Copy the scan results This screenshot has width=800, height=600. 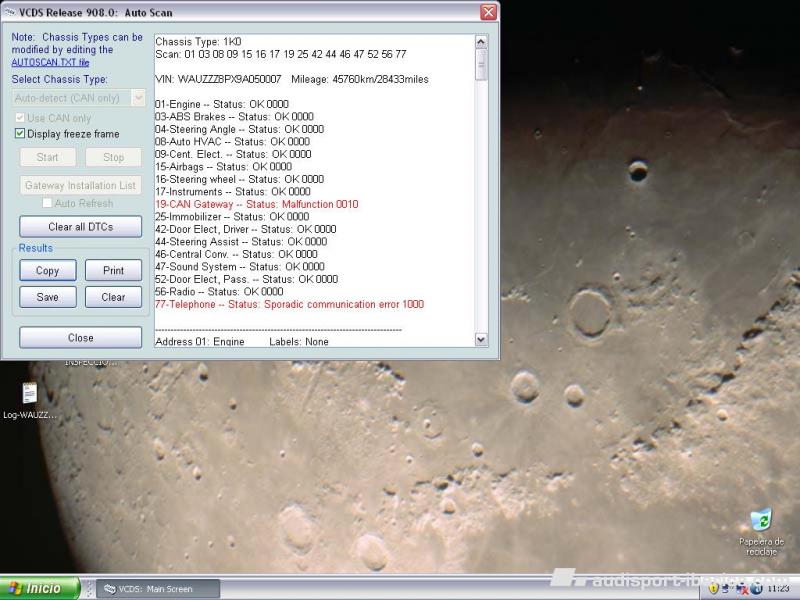(x=48, y=270)
